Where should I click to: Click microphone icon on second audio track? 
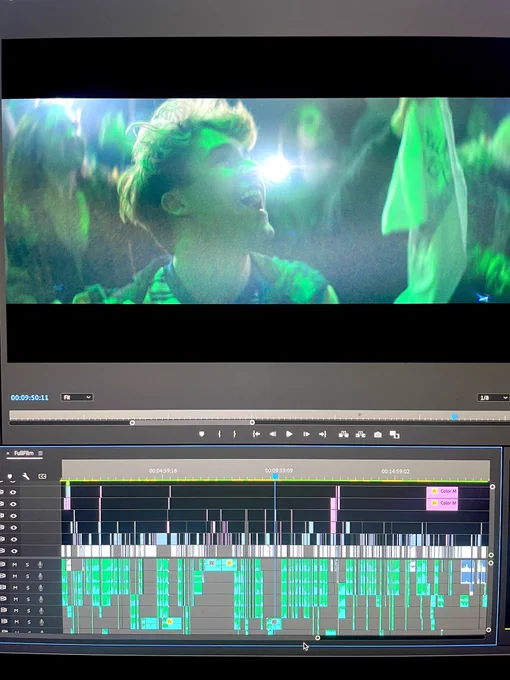point(41,576)
